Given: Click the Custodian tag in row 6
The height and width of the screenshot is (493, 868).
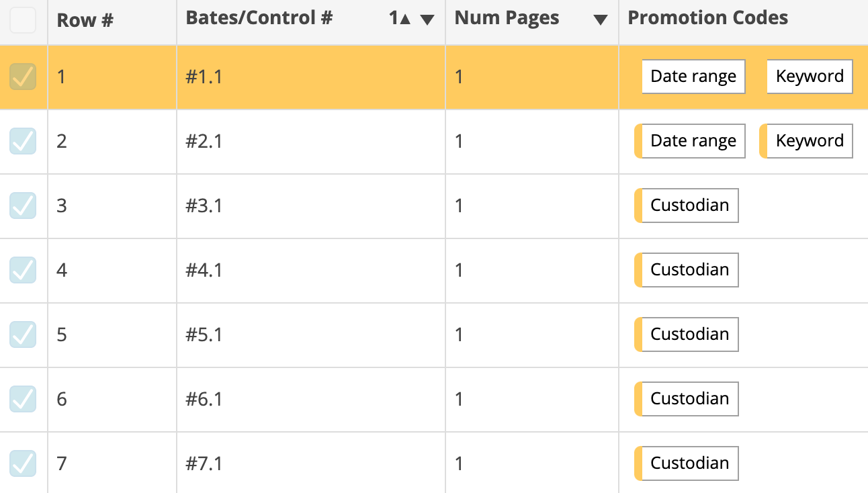Looking at the screenshot, I should pos(687,399).
